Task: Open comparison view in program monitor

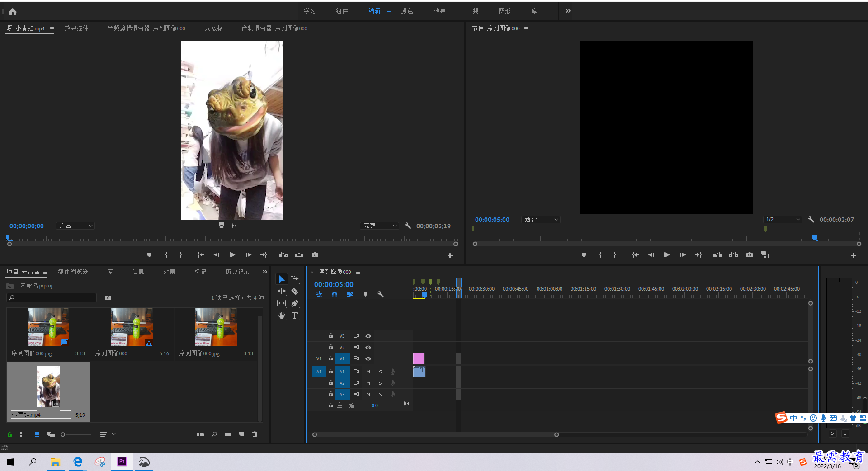Action: tap(765, 255)
